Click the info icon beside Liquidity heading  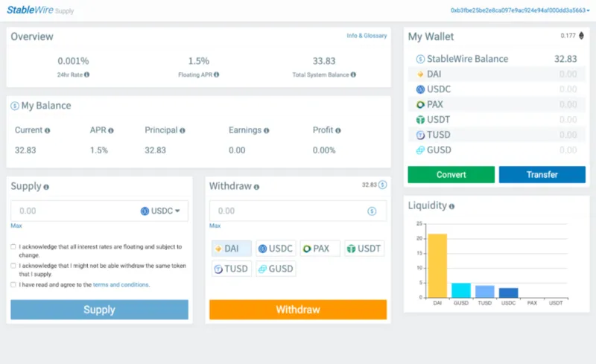[x=451, y=206]
